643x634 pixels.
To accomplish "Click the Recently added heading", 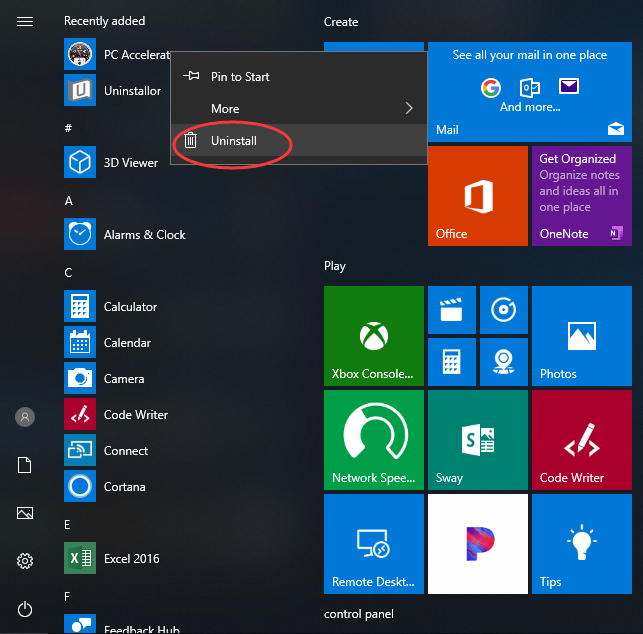I will [105, 21].
